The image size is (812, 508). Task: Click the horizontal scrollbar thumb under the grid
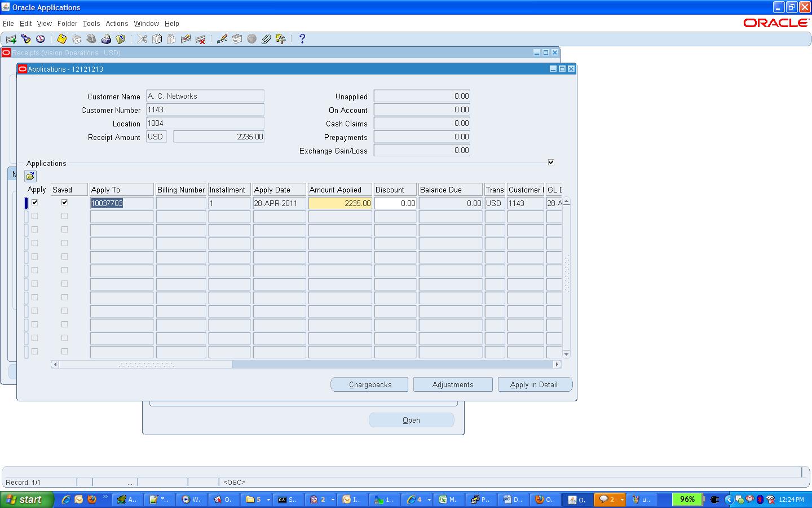[x=145, y=365]
